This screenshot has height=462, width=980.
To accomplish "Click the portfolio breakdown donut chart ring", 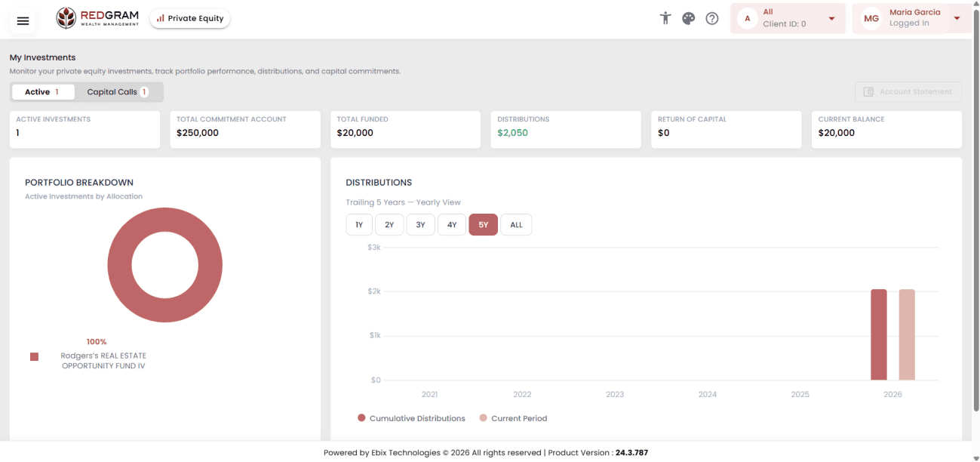I will tap(119, 265).
